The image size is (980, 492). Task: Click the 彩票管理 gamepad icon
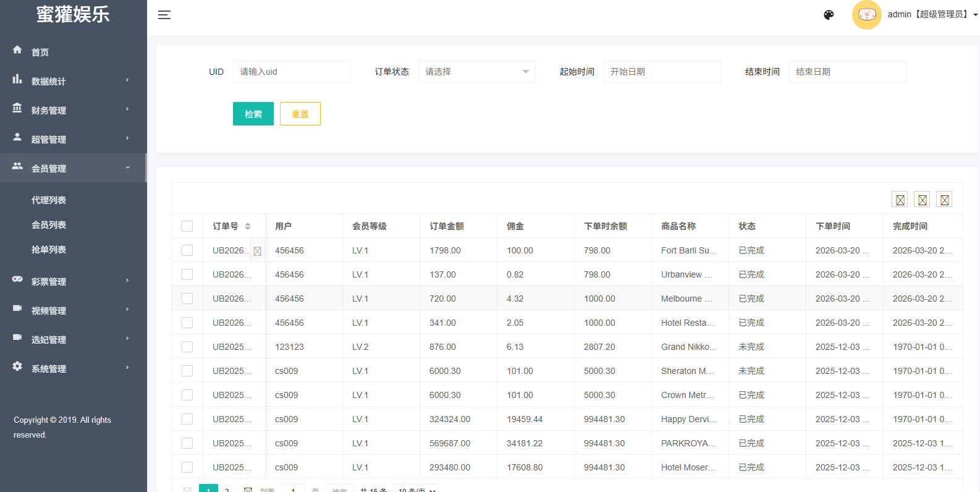[x=17, y=279]
